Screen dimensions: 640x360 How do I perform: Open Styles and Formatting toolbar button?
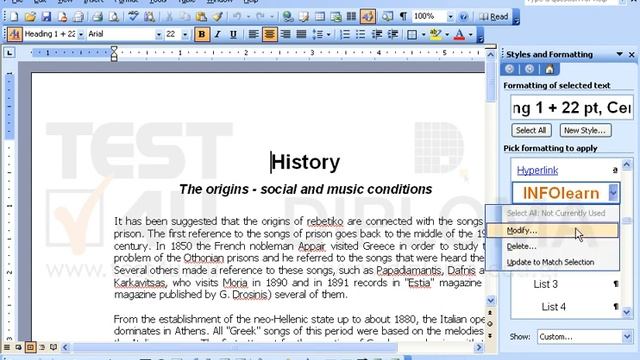(14, 34)
